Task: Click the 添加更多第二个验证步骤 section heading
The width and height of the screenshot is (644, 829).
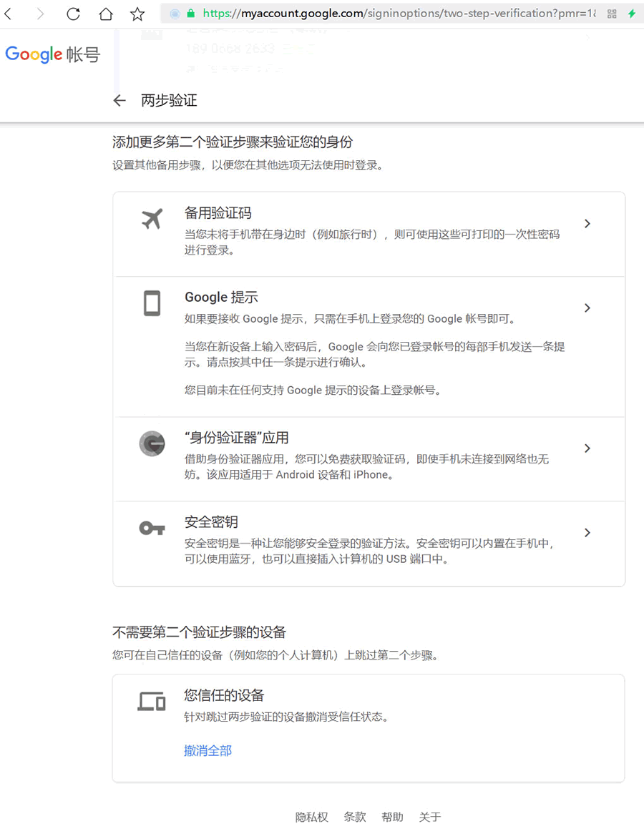Action: coord(233,142)
